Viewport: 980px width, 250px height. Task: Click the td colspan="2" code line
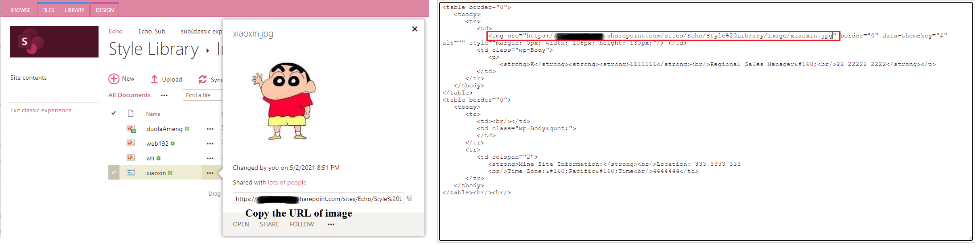(507, 157)
